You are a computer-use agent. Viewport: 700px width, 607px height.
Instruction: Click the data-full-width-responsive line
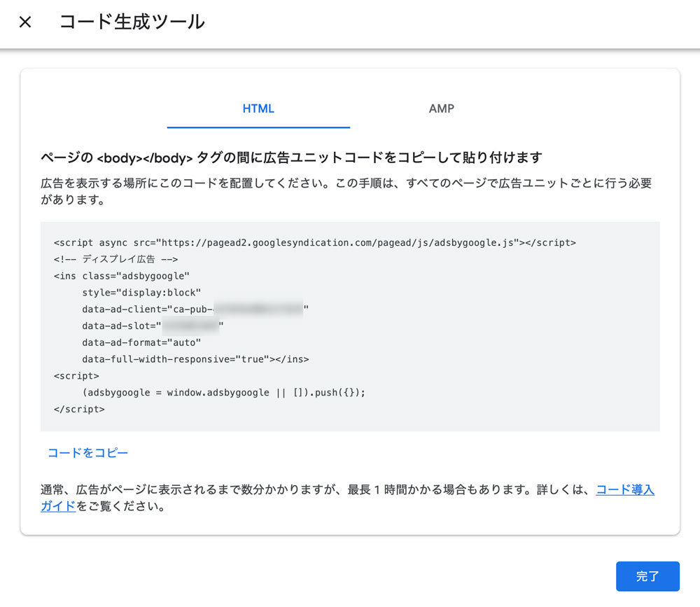195,359
